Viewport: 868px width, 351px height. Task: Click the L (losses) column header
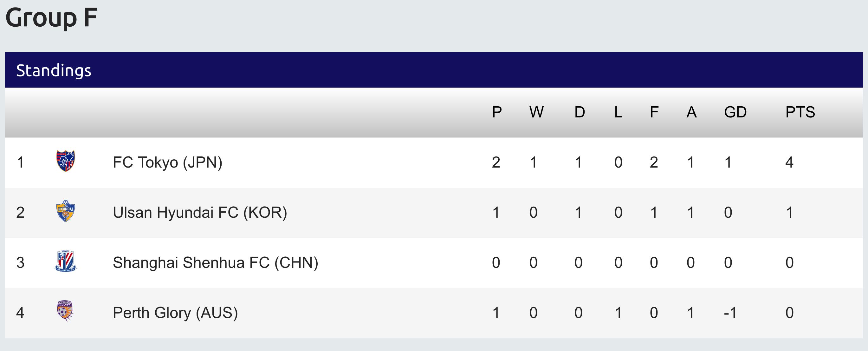point(618,112)
